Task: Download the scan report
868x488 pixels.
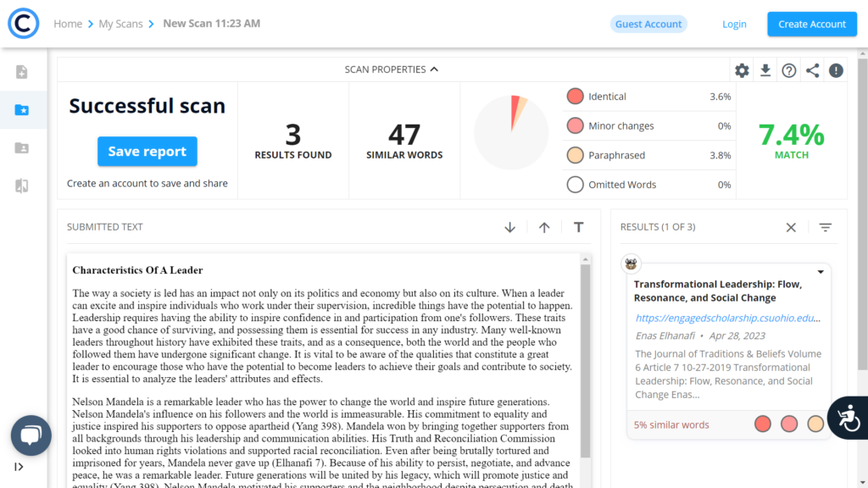Action: pos(765,70)
